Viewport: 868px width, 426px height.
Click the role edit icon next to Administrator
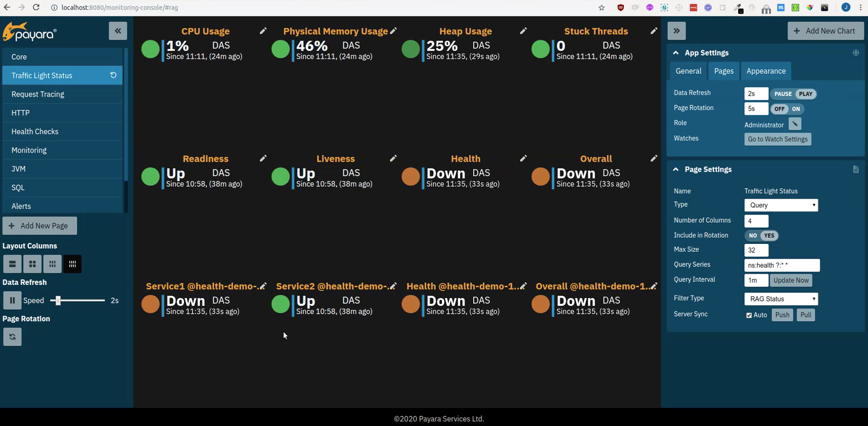[x=795, y=124]
